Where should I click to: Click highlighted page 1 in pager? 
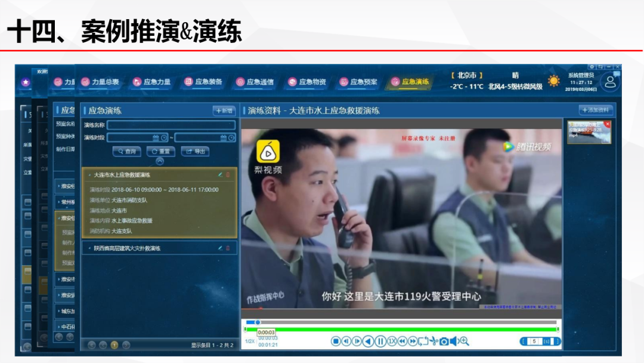click(114, 345)
